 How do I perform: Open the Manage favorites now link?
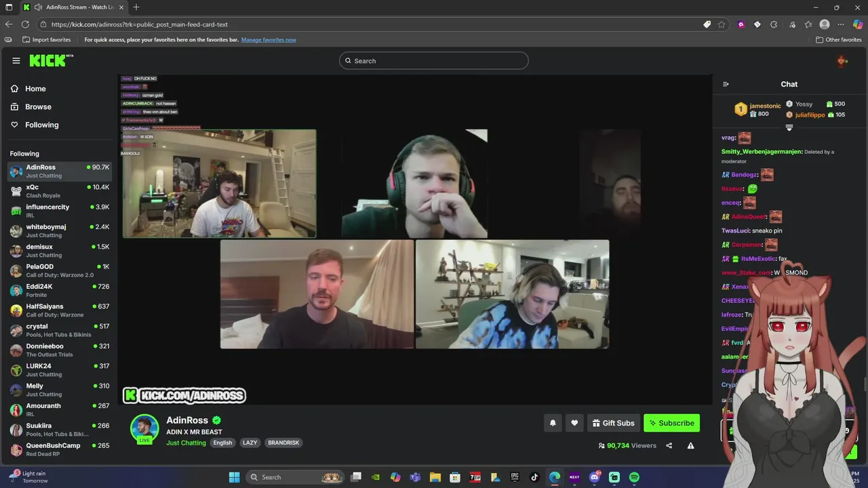(x=269, y=40)
